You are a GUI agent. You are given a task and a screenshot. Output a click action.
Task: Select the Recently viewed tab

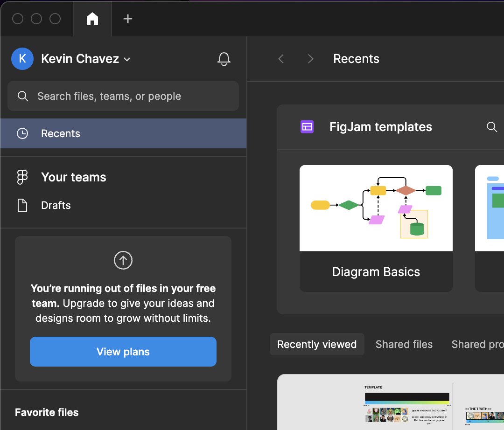click(317, 344)
